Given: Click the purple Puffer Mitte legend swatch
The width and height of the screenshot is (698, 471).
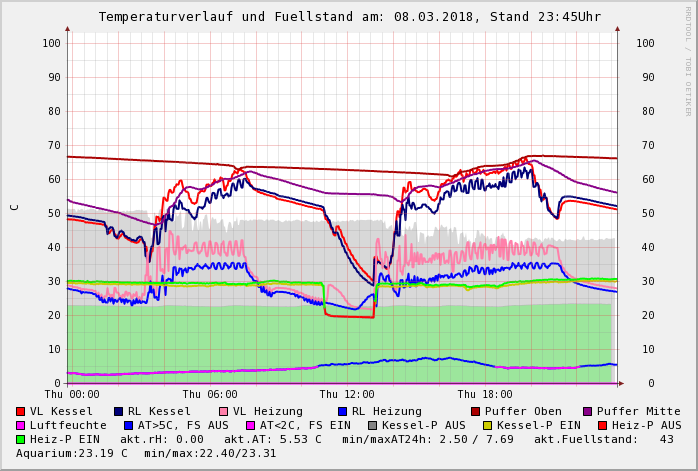Looking at the screenshot, I should click(x=588, y=411).
